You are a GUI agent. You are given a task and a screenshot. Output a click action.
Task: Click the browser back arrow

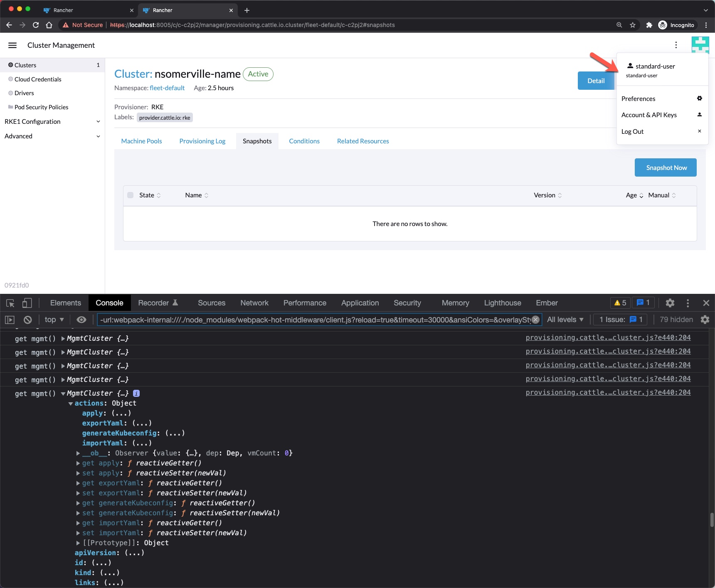pyautogui.click(x=9, y=25)
